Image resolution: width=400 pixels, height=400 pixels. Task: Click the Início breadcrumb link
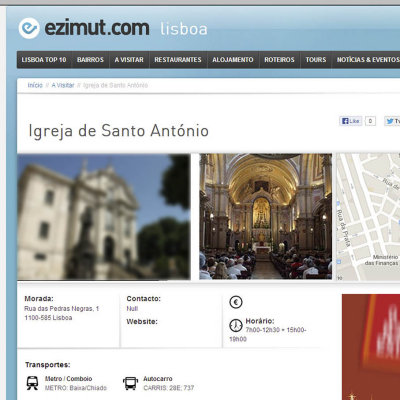(x=35, y=85)
